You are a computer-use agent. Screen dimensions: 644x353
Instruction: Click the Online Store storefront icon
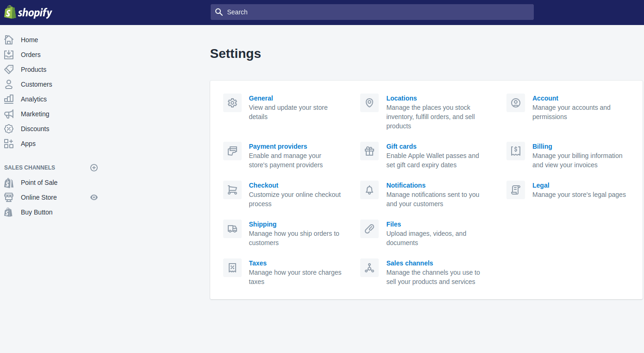coord(9,197)
